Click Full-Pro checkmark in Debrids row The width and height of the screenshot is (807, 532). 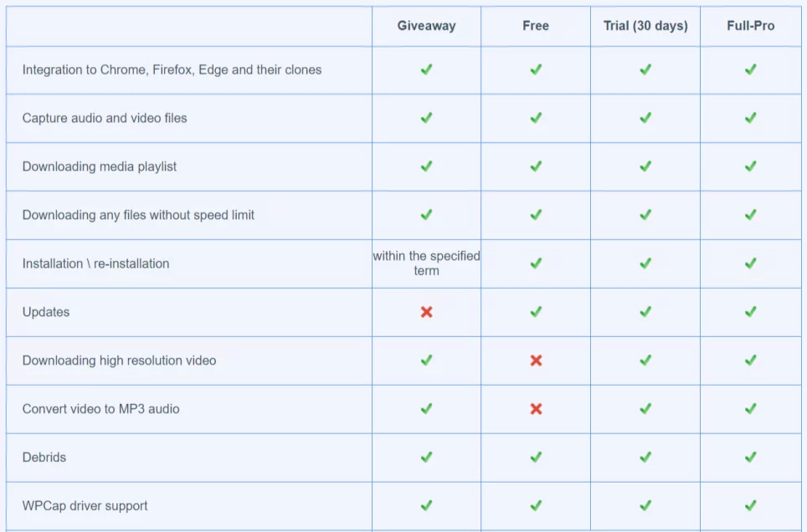(750, 457)
